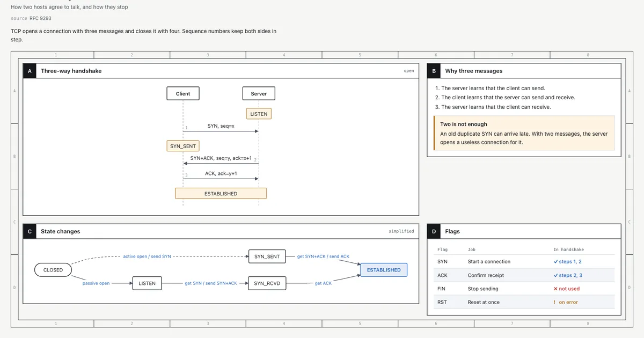
Task: Select the Client participant box
Action: [183, 93]
